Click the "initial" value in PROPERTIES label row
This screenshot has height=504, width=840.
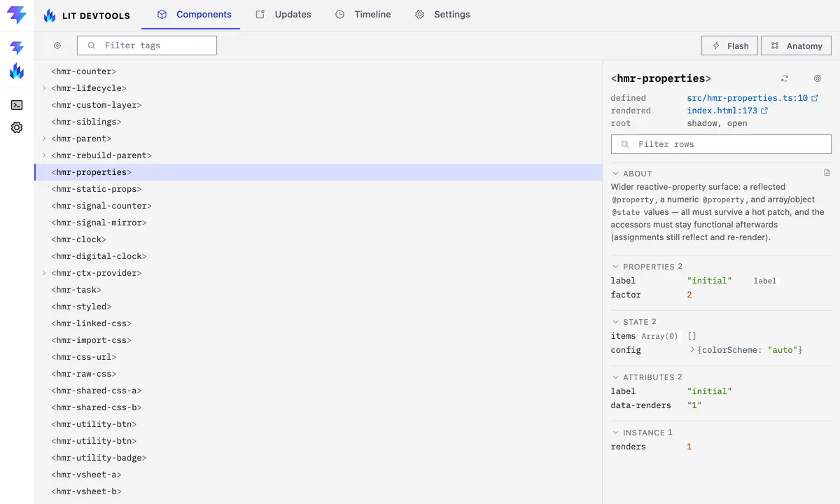click(x=709, y=281)
